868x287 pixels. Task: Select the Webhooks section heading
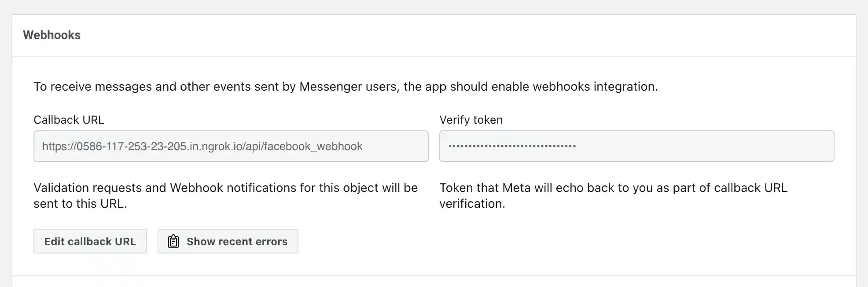[51, 35]
